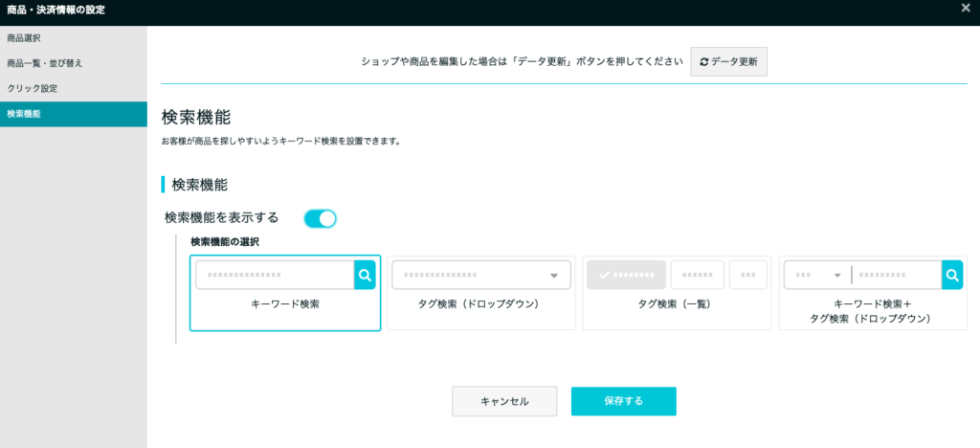The width and height of the screenshot is (980, 448).
Task: Go to クリック設定 in the sidebar
Action: point(33,89)
